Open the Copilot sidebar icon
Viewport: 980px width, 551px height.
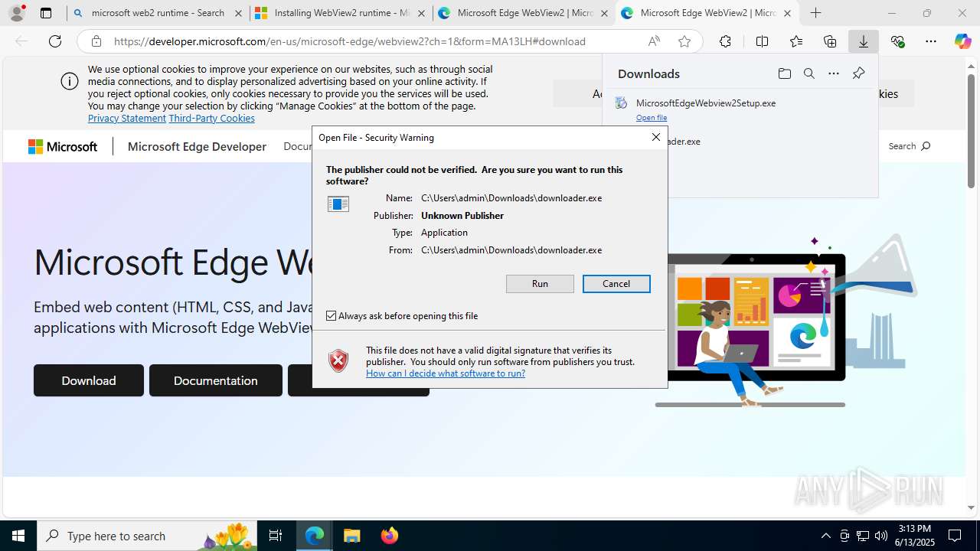963,41
